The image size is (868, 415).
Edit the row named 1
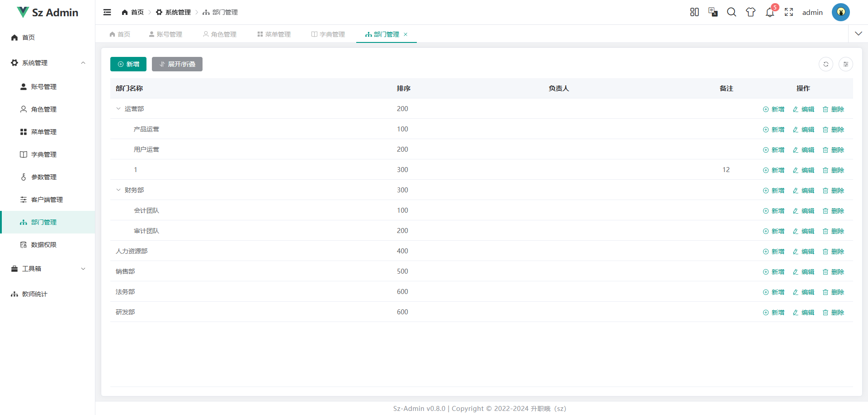click(803, 170)
